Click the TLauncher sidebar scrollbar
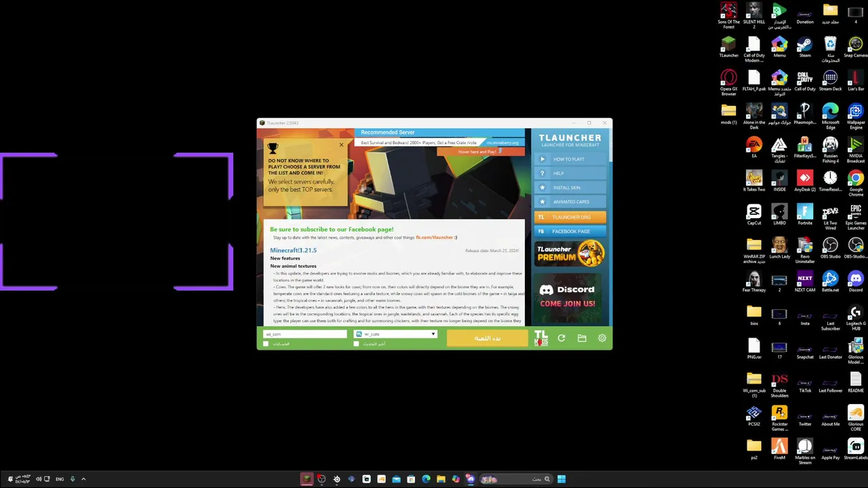 (610, 146)
